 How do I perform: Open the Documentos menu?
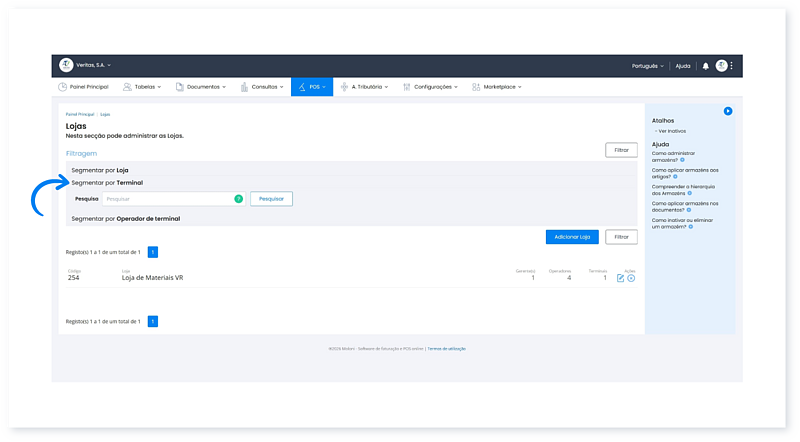pyautogui.click(x=201, y=87)
